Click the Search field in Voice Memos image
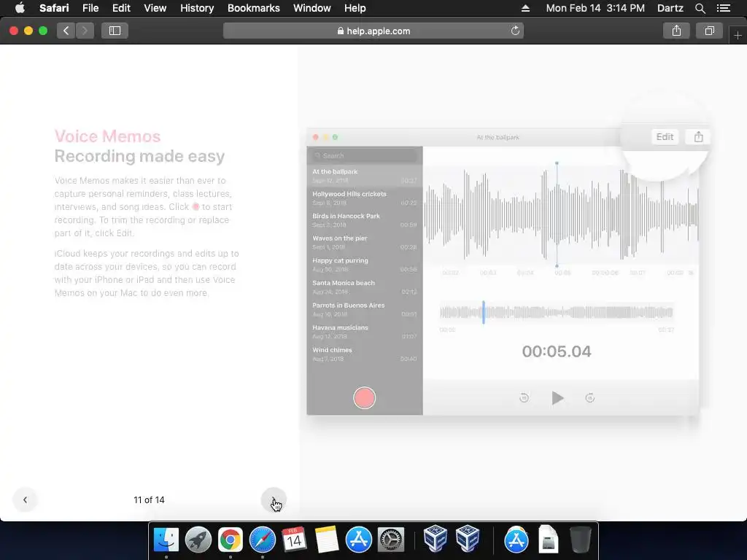 pos(365,156)
